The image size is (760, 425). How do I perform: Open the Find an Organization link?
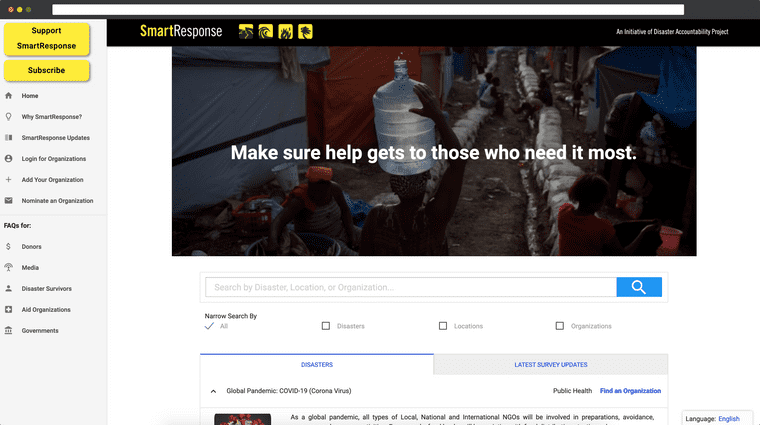(x=630, y=391)
